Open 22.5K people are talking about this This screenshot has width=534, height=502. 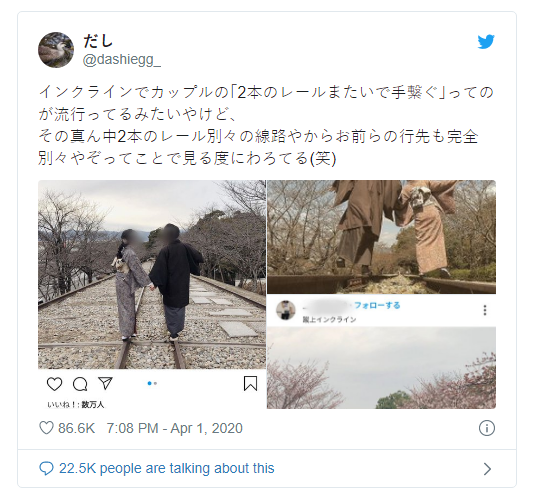[x=167, y=468]
